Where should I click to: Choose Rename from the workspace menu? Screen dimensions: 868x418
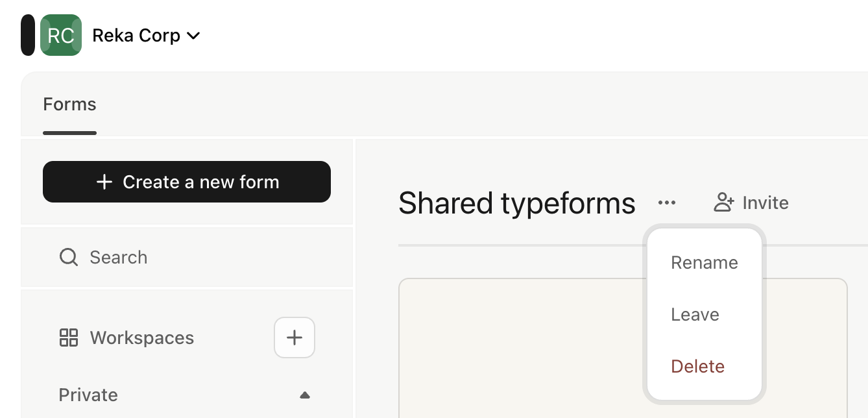coord(705,262)
